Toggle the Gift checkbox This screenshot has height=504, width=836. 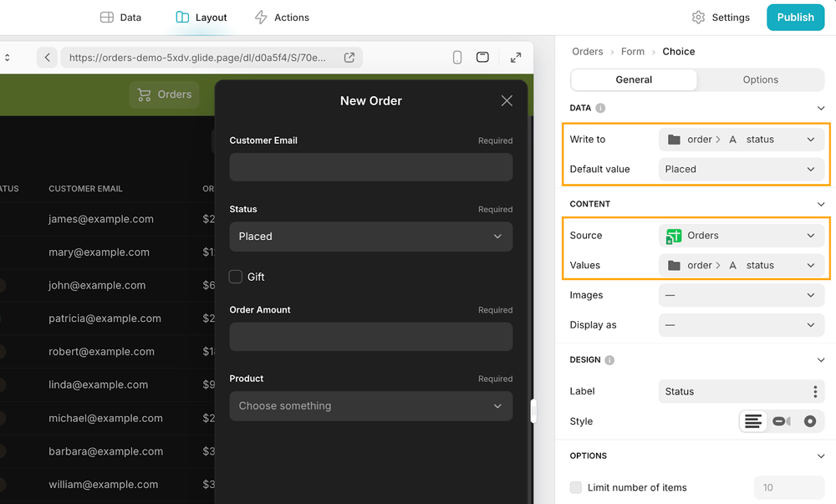(235, 277)
